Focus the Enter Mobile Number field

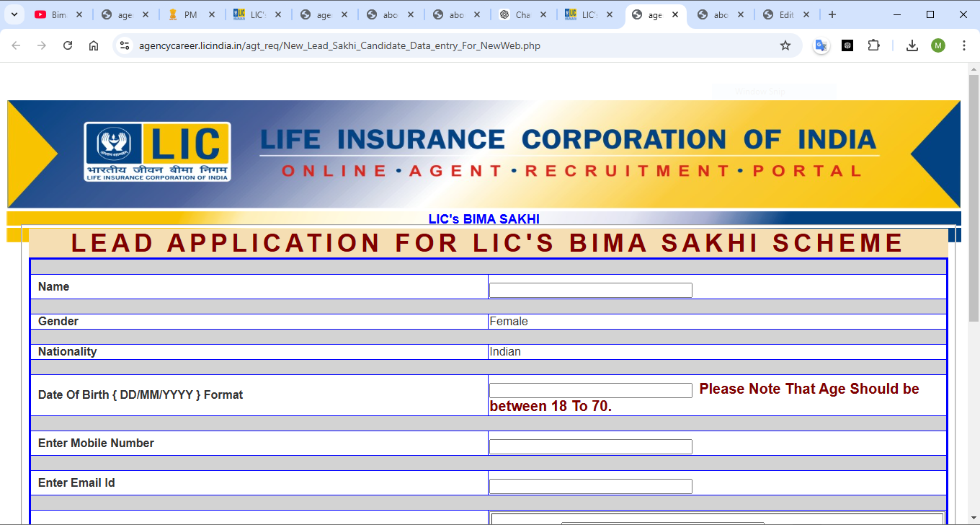click(590, 446)
